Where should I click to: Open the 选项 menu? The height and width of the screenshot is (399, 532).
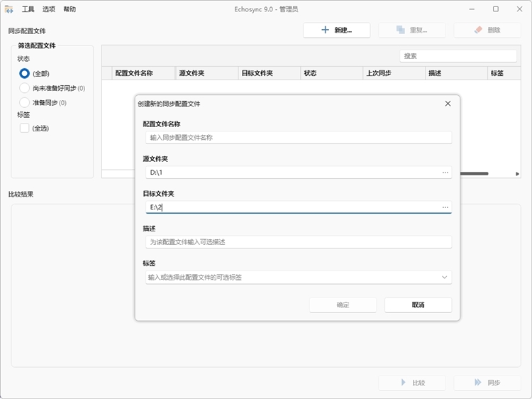[x=48, y=9]
